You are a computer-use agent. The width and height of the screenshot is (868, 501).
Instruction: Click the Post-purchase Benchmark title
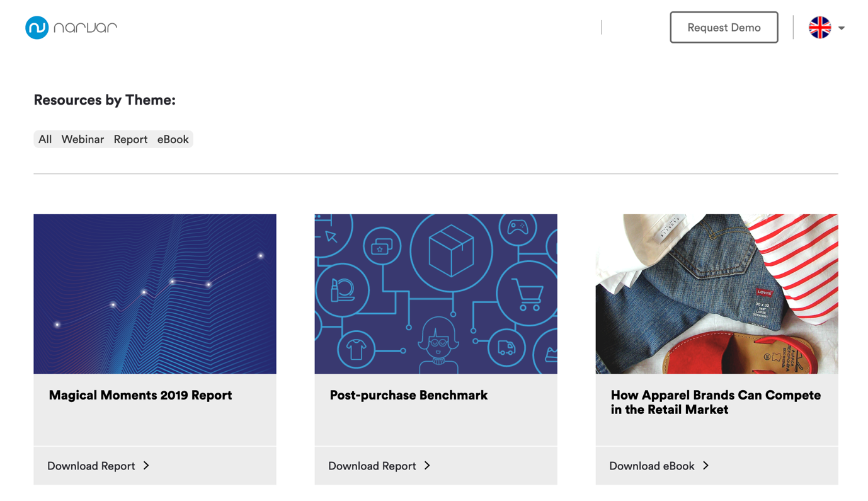[409, 395]
